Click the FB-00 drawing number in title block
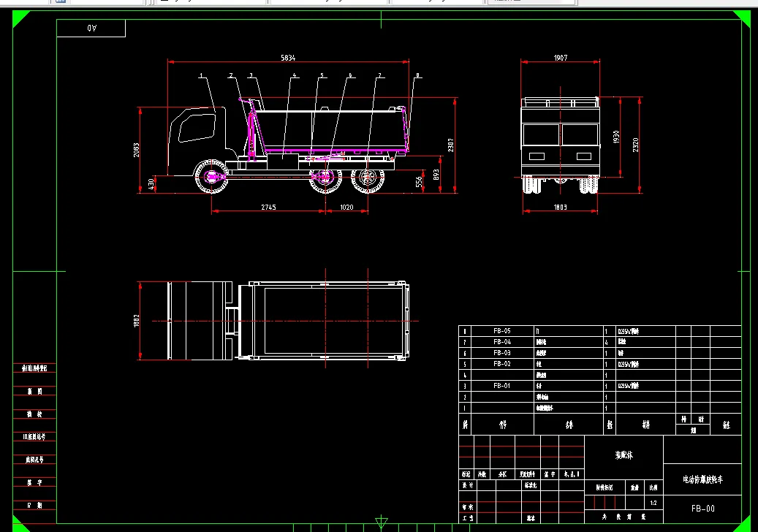Viewport: 758px width, 532px height. click(703, 509)
